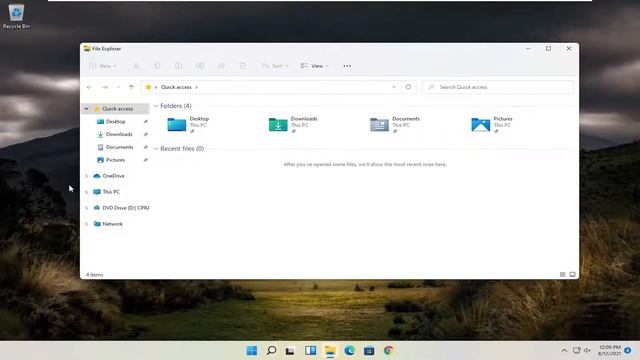Viewport: 640px width, 360px height.
Task: Click the Cut scissors icon
Action: click(136, 66)
